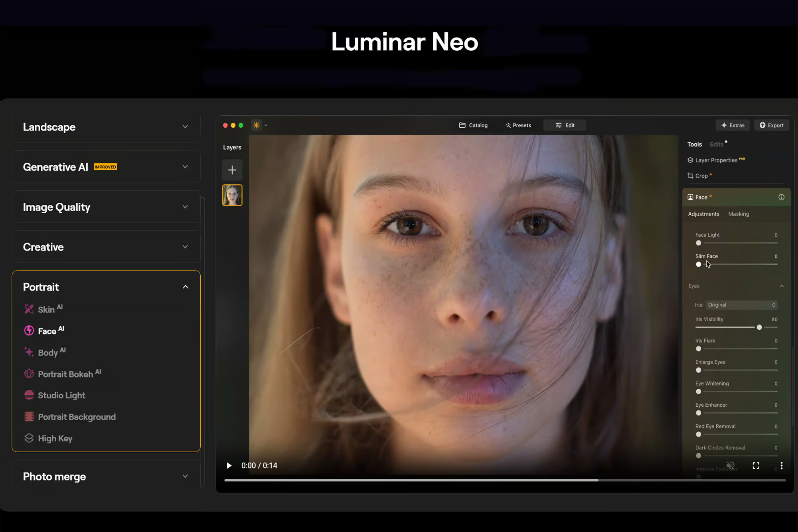Image resolution: width=798 pixels, height=532 pixels.
Task: Add a new layer with the plus icon
Action: click(232, 170)
